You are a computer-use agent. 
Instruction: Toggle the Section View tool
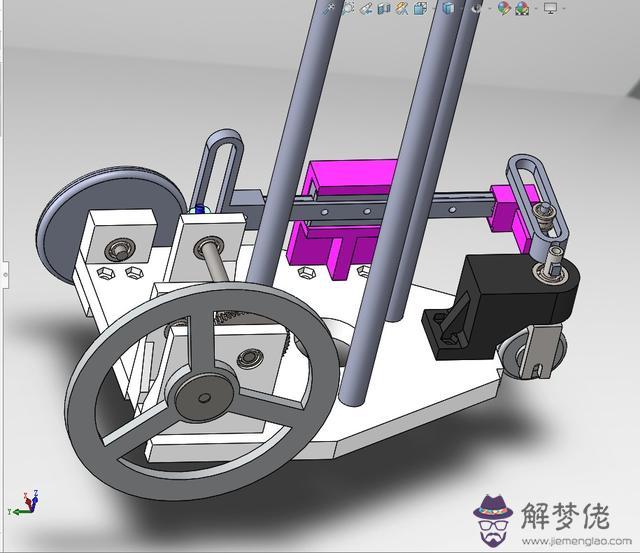(384, 8)
